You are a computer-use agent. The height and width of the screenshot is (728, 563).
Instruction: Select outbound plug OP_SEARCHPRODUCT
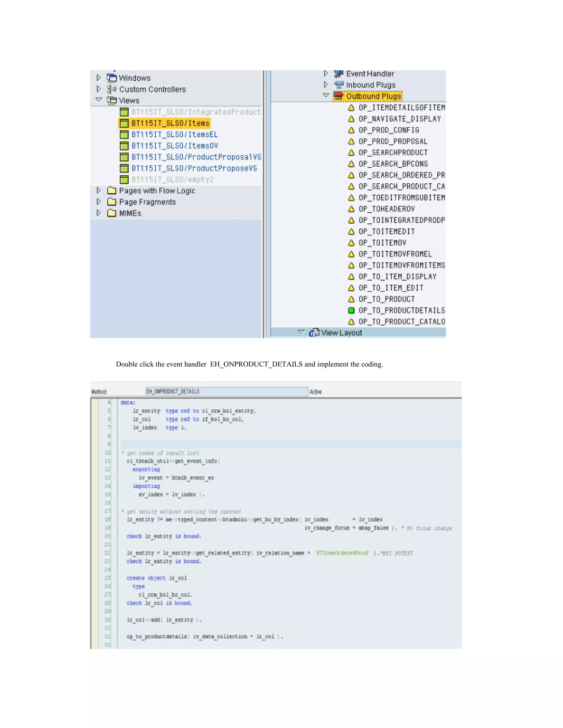pos(393,153)
